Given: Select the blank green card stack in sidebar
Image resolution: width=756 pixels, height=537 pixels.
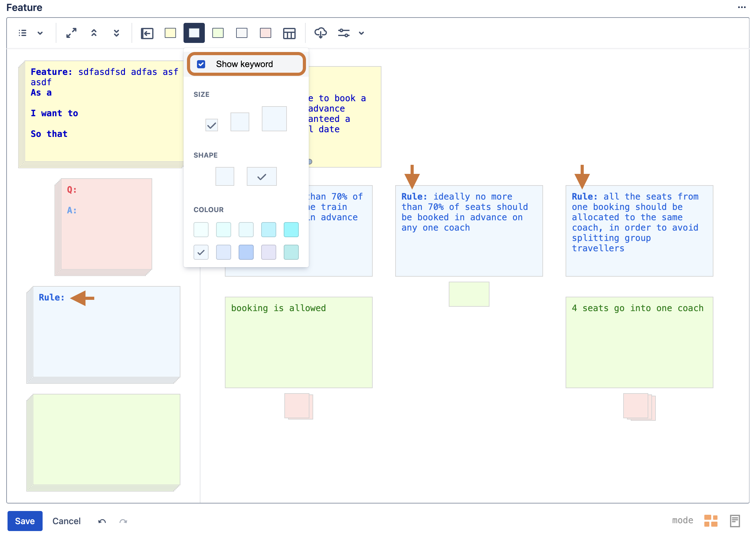Looking at the screenshot, I should pyautogui.click(x=103, y=442).
